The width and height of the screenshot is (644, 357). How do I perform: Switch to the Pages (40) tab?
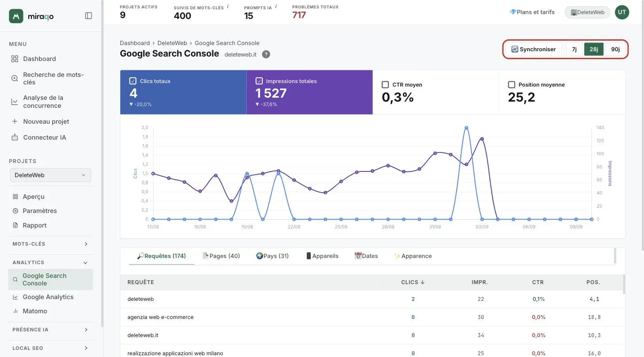click(x=221, y=256)
